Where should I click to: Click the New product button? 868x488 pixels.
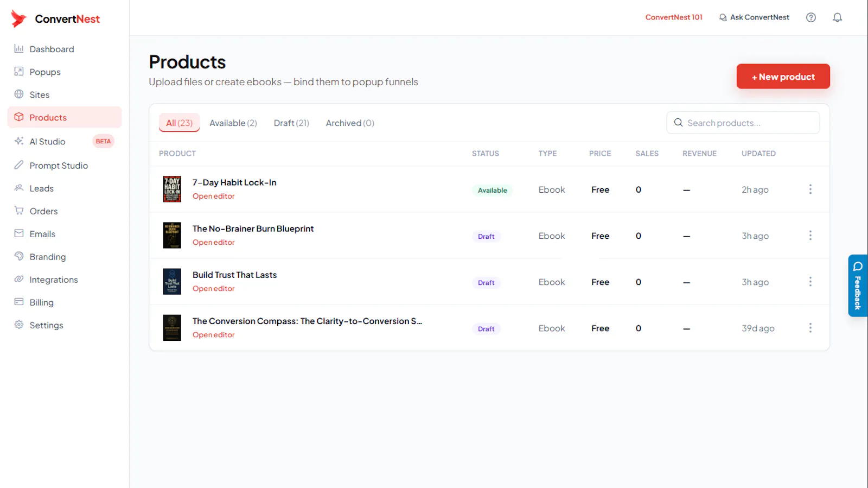tap(783, 77)
